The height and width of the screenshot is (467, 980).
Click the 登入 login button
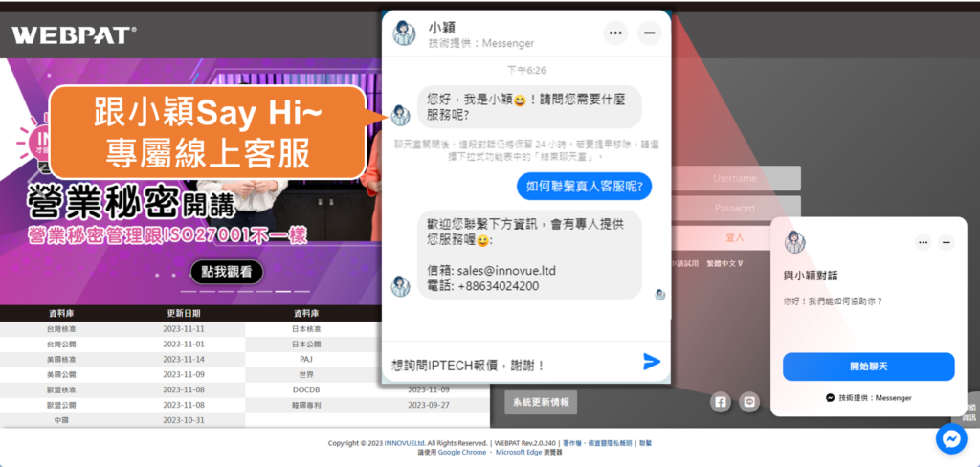(x=734, y=237)
